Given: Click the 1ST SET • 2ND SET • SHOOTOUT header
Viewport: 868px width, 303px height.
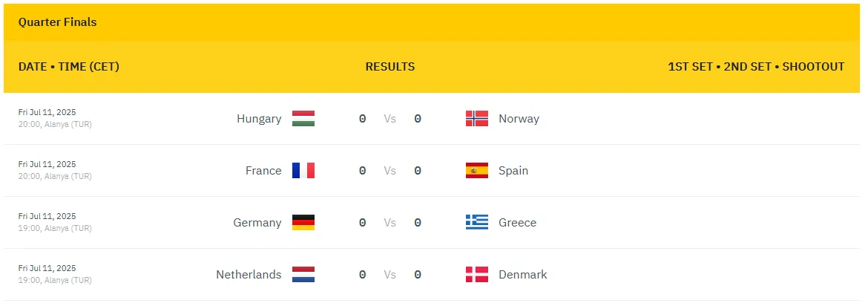Looking at the screenshot, I should (756, 67).
